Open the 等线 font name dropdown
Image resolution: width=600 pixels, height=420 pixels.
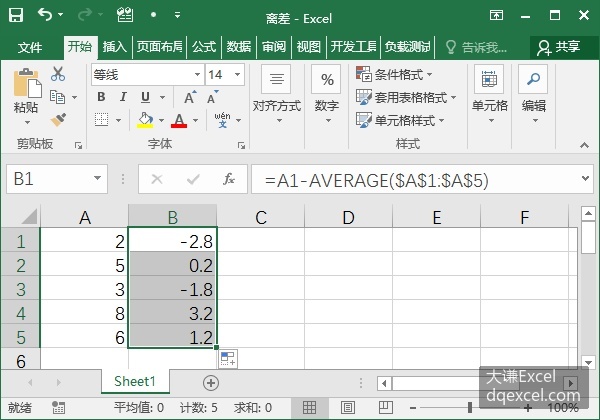[x=197, y=74]
